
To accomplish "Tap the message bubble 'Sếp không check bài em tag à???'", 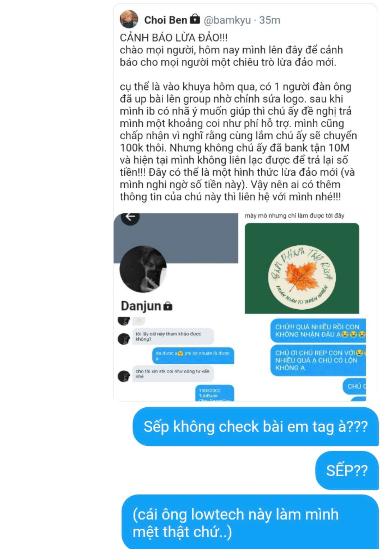I will (256, 426).
